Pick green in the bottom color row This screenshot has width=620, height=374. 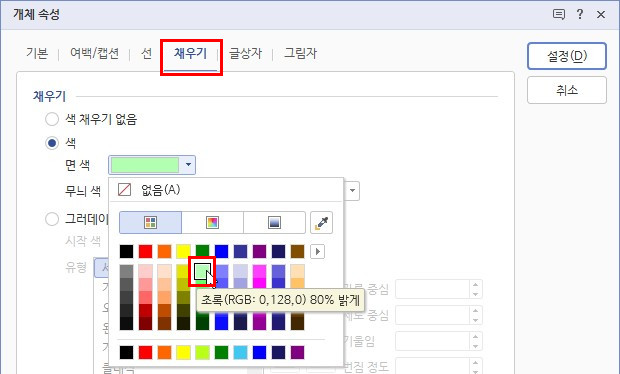coord(221,352)
